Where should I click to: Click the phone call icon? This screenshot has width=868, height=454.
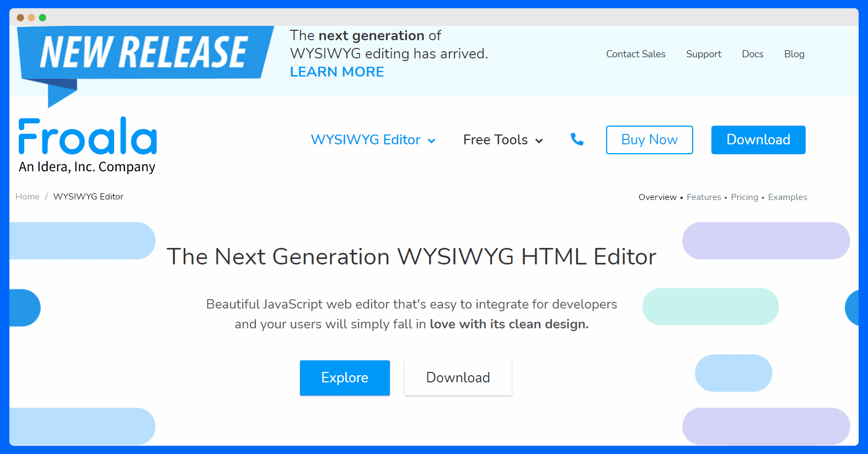pyautogui.click(x=577, y=139)
